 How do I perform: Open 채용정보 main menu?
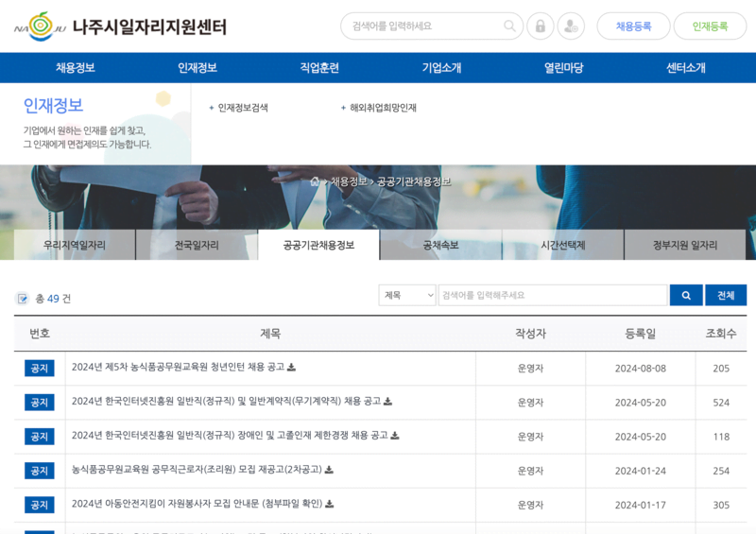pos(76,67)
